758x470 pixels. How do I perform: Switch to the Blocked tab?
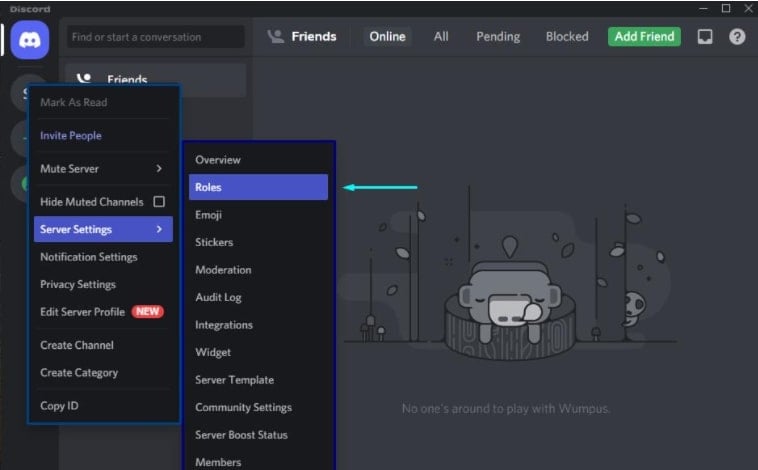[x=567, y=37]
